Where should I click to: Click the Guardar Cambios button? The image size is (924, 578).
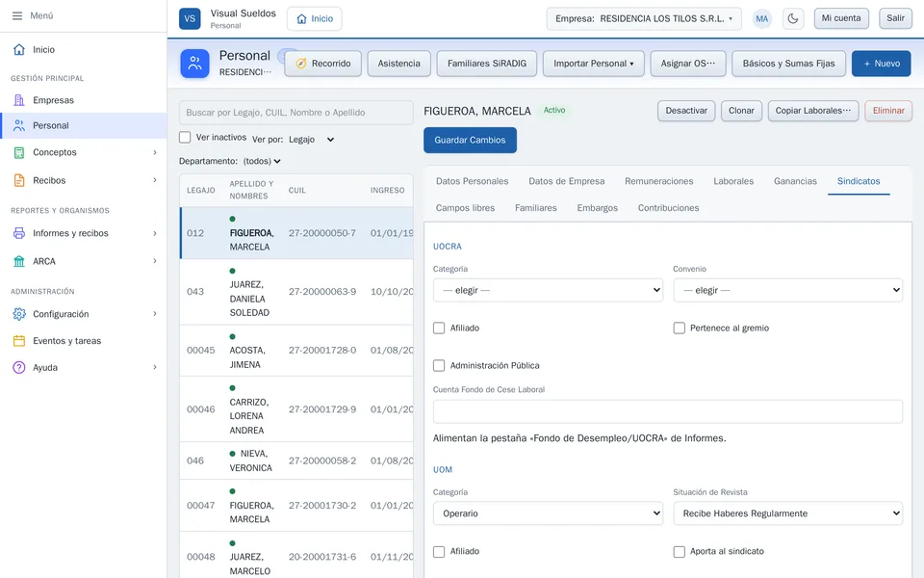pos(471,141)
